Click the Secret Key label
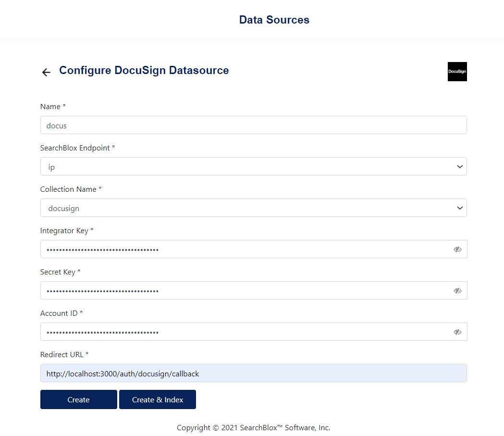Viewport: 504px width, 436px height. pyautogui.click(x=60, y=272)
